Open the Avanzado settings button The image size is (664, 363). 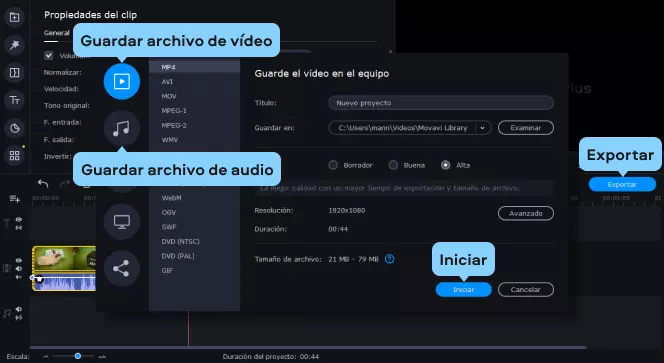(526, 213)
